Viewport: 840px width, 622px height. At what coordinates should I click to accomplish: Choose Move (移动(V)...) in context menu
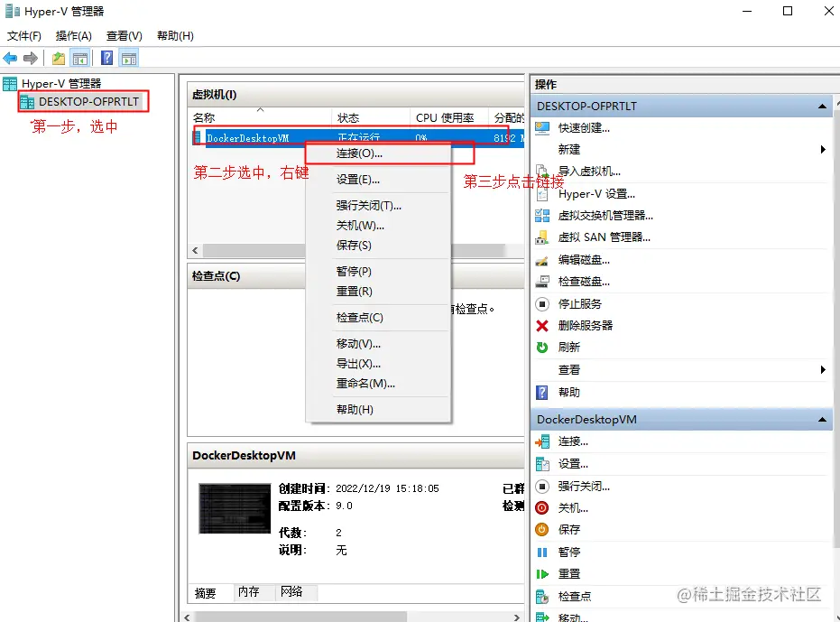(x=378, y=344)
